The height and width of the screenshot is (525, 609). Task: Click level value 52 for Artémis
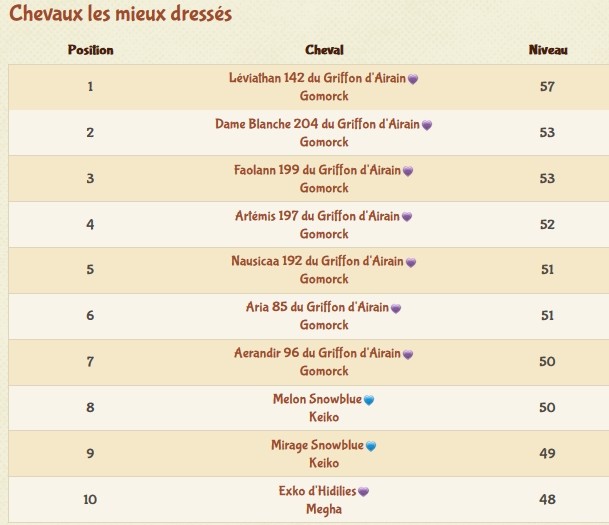[x=547, y=224]
